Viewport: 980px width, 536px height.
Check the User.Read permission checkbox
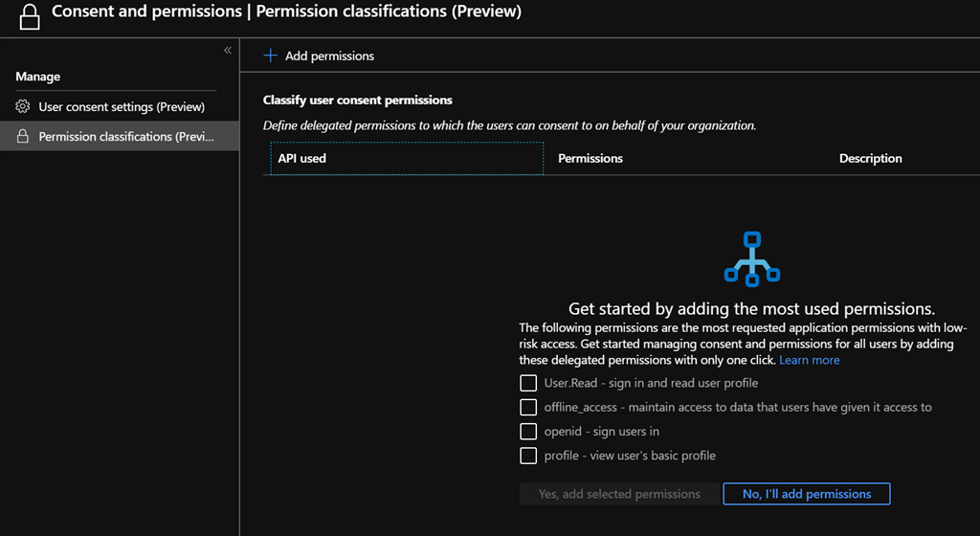(528, 383)
